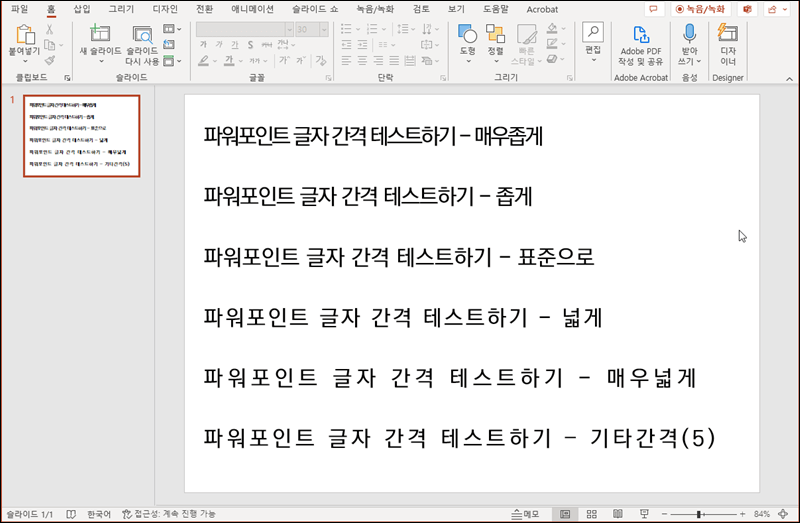
Task: Open the Acrobat tab
Action: click(x=542, y=9)
